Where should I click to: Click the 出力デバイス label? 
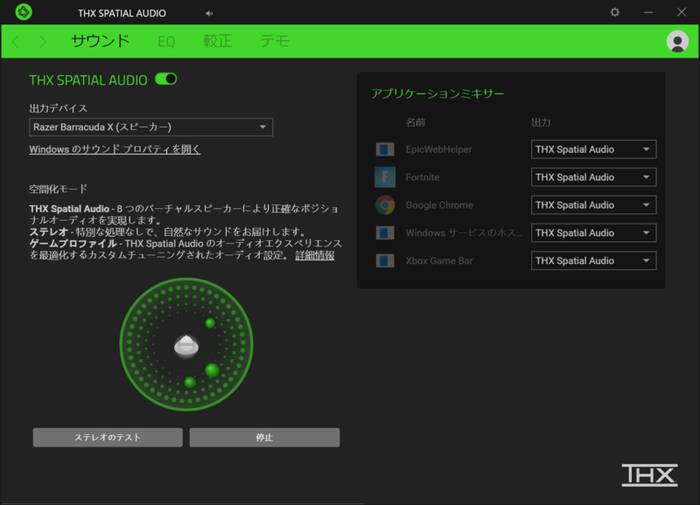(58, 108)
